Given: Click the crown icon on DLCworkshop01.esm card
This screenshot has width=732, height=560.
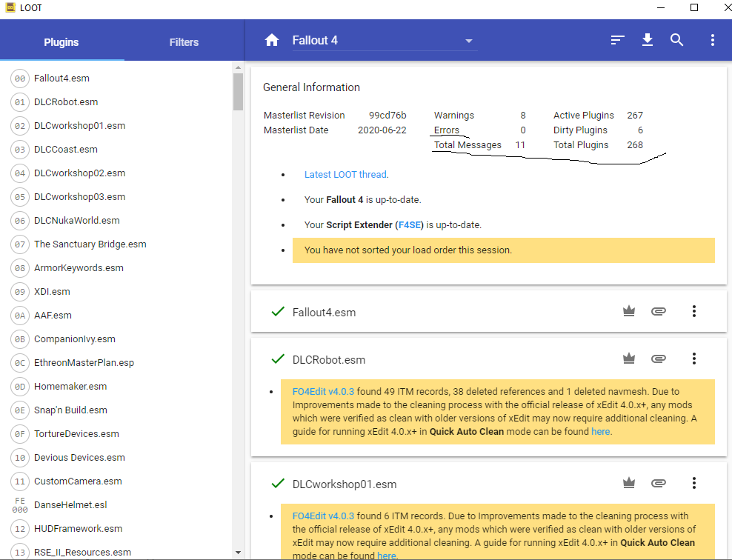Looking at the screenshot, I should [629, 484].
